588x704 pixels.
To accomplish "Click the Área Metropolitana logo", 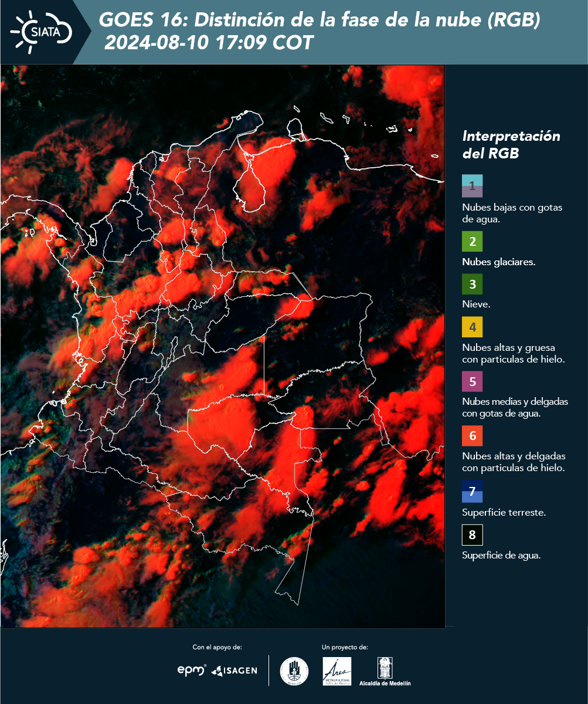I will coord(337,671).
